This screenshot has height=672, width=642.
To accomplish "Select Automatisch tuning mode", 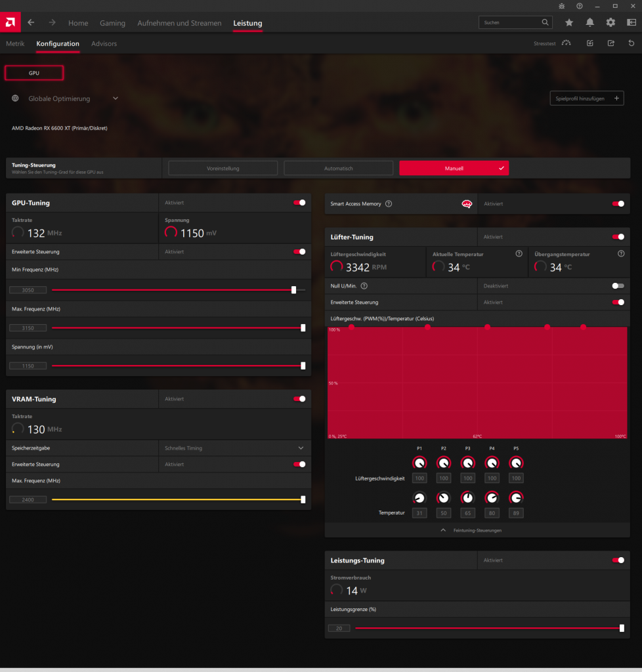I will click(338, 168).
